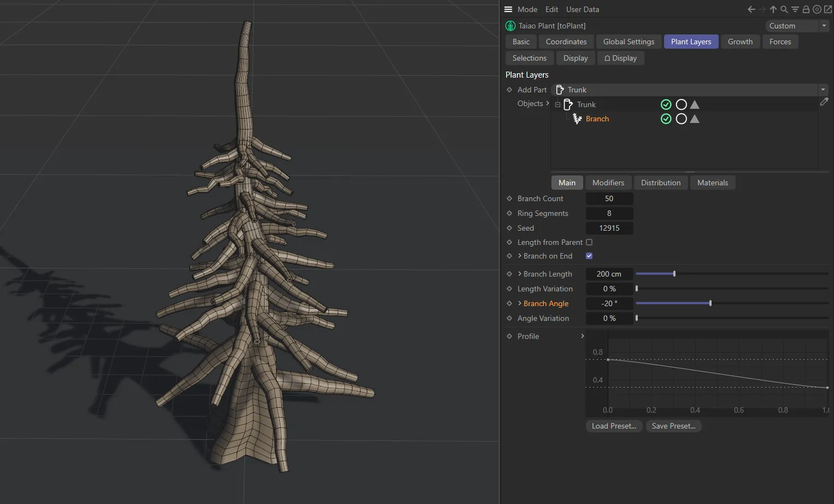The height and width of the screenshot is (504, 834).
Task: Click the Load Preset button
Action: 613,426
